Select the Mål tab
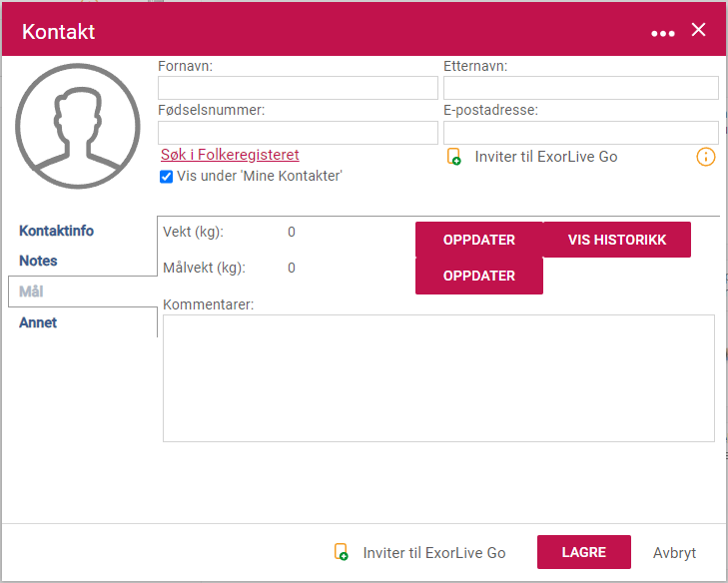 [31, 291]
